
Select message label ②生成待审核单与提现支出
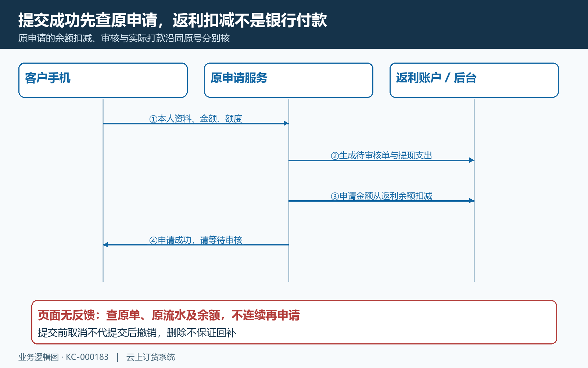point(381,155)
